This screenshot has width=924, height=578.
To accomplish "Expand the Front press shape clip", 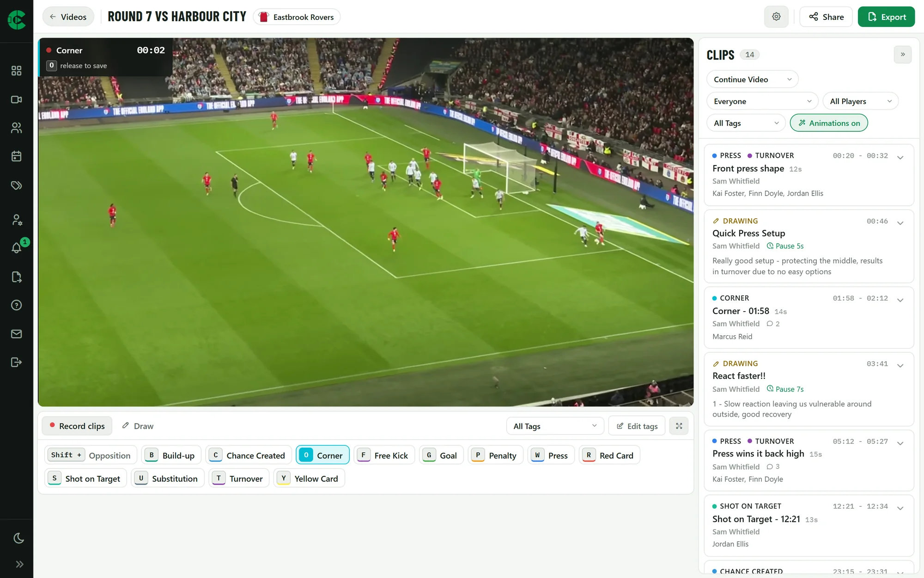I will coord(900,157).
